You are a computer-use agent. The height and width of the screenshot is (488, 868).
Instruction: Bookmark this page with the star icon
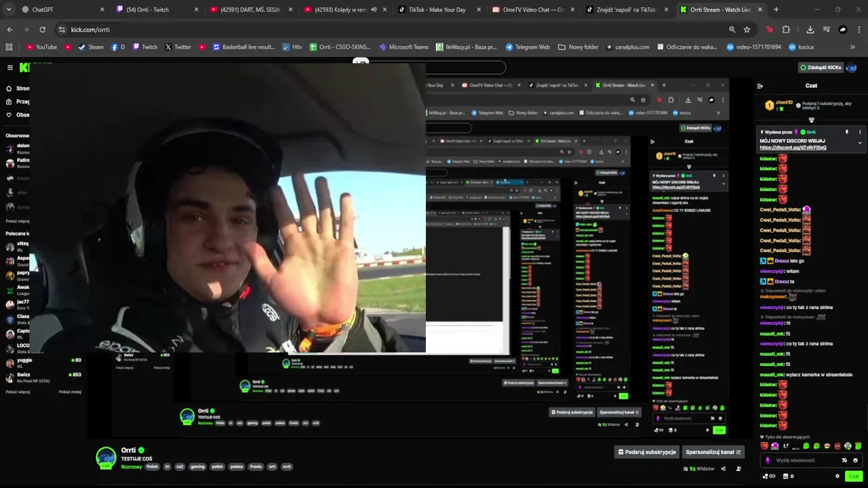click(747, 30)
